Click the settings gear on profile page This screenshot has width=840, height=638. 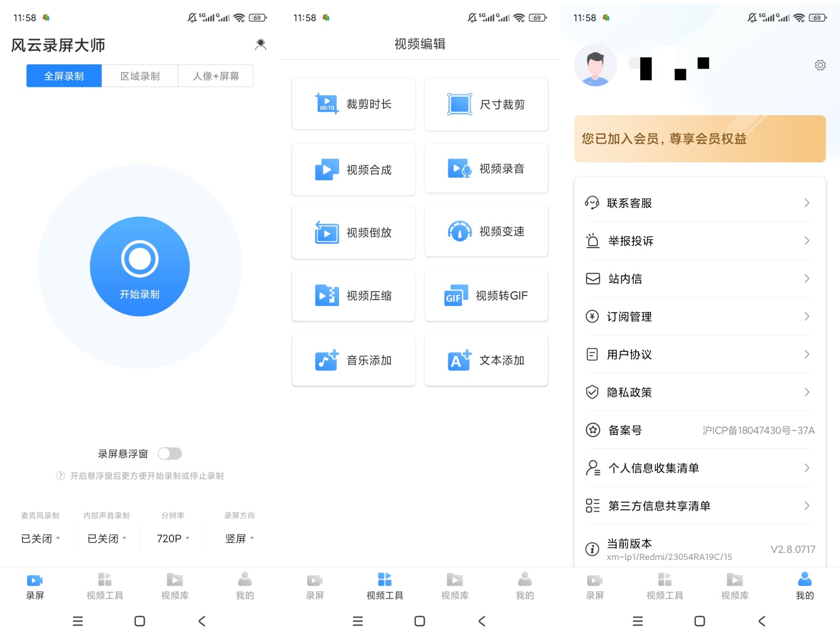click(x=820, y=65)
